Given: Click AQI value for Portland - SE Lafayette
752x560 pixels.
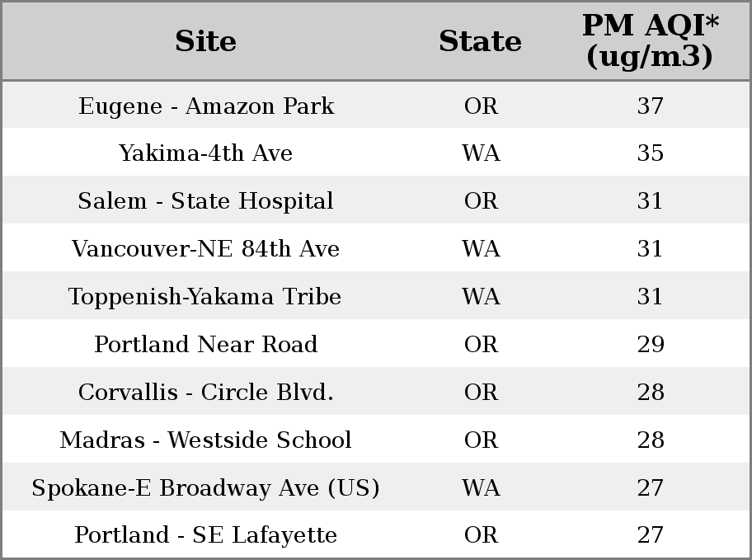Looking at the screenshot, I should [651, 535].
